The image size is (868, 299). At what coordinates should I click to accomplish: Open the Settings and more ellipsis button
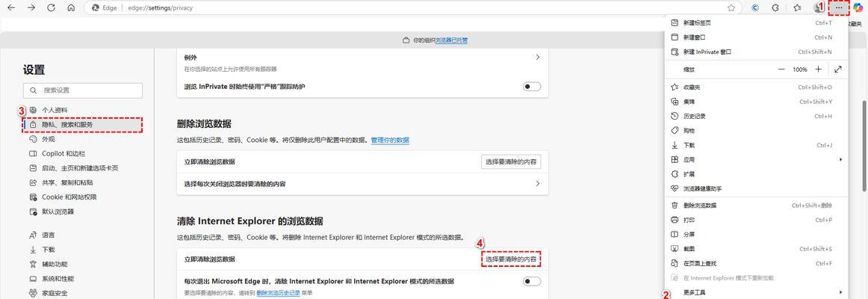[x=840, y=7]
